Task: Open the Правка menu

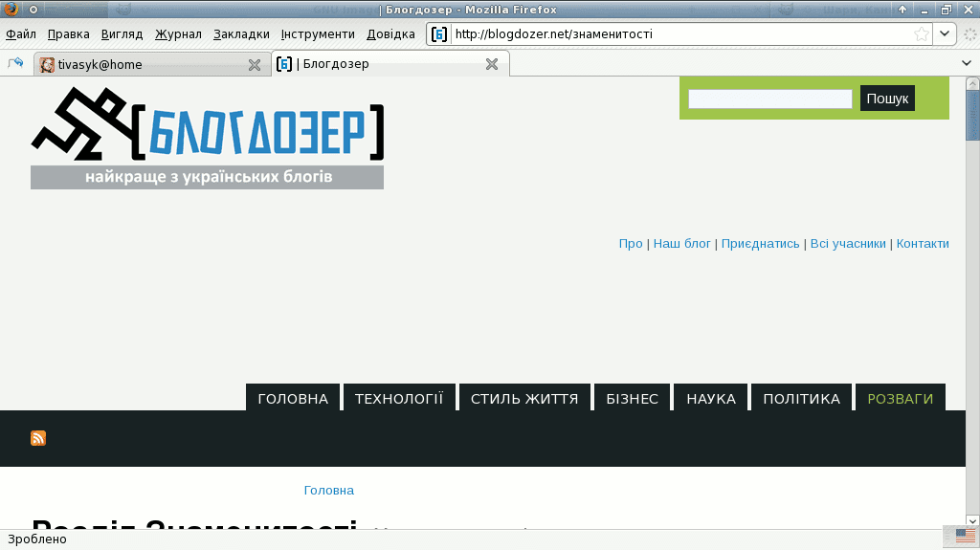Action: 68,34
